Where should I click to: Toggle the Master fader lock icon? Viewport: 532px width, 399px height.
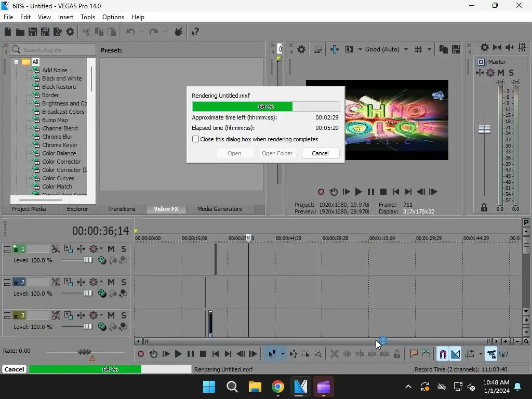tap(484, 207)
